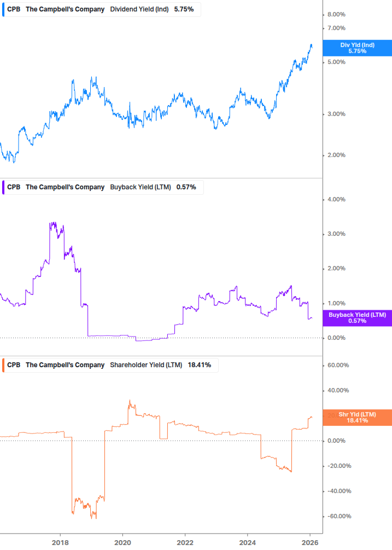Click the Shareholder Yield (LTM) legend label

(146, 365)
